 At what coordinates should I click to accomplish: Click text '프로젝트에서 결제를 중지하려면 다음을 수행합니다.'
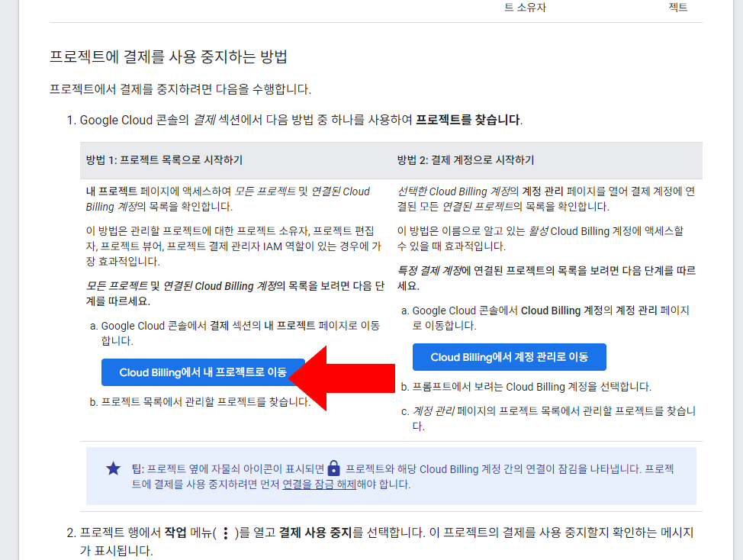pyautogui.click(x=181, y=89)
